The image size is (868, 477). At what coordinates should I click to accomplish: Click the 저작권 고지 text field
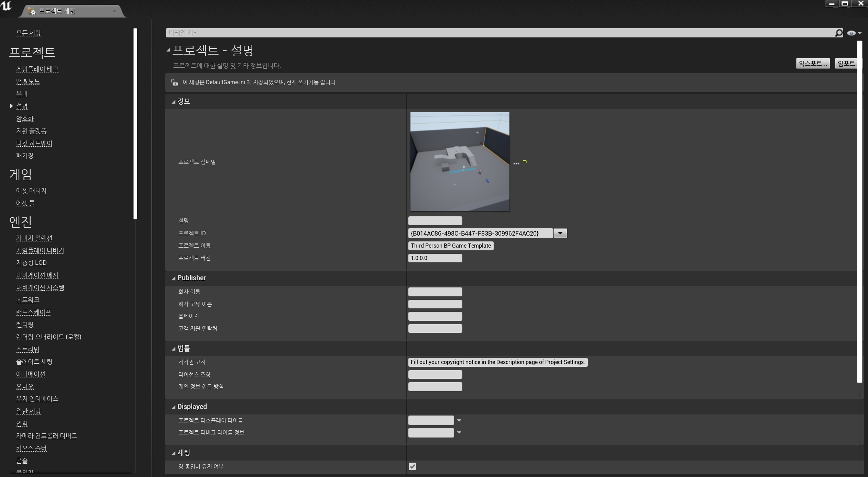498,362
